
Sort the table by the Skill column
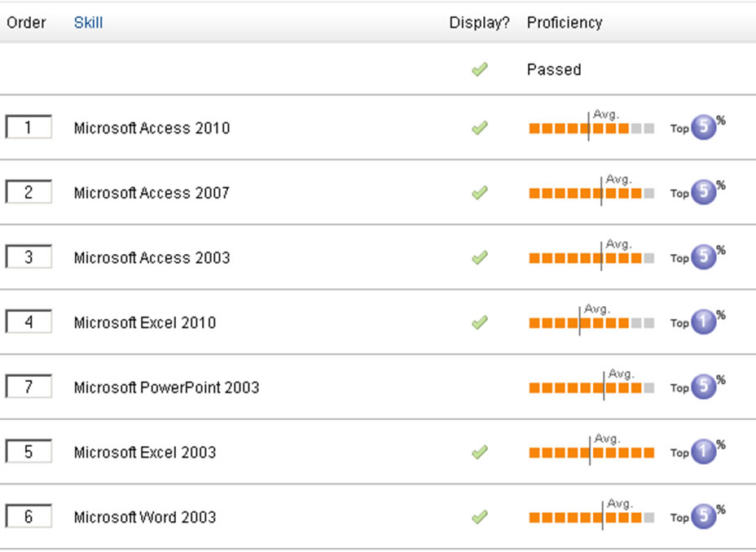click(88, 23)
